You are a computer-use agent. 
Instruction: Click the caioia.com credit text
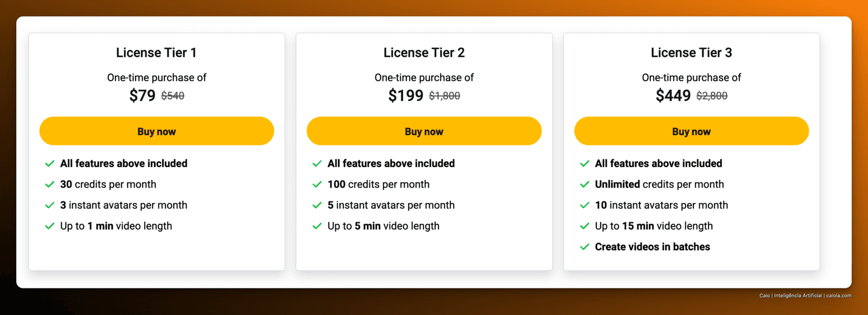[x=839, y=295]
